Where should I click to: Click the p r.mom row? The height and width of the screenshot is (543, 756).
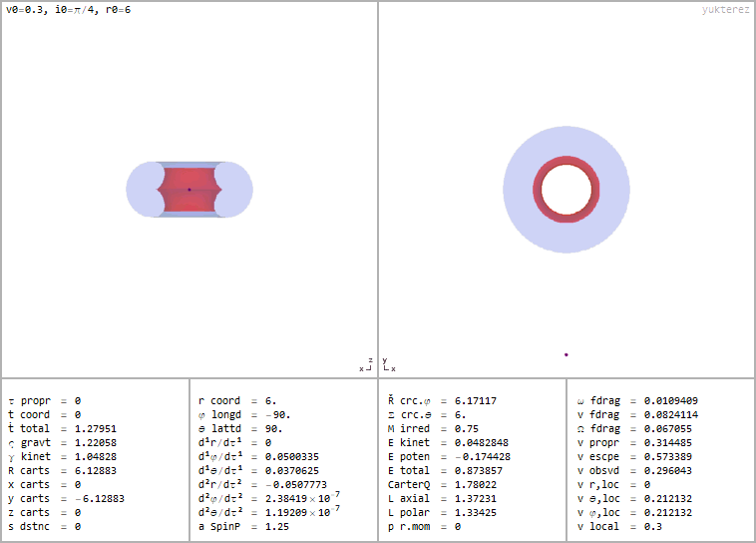click(424, 527)
